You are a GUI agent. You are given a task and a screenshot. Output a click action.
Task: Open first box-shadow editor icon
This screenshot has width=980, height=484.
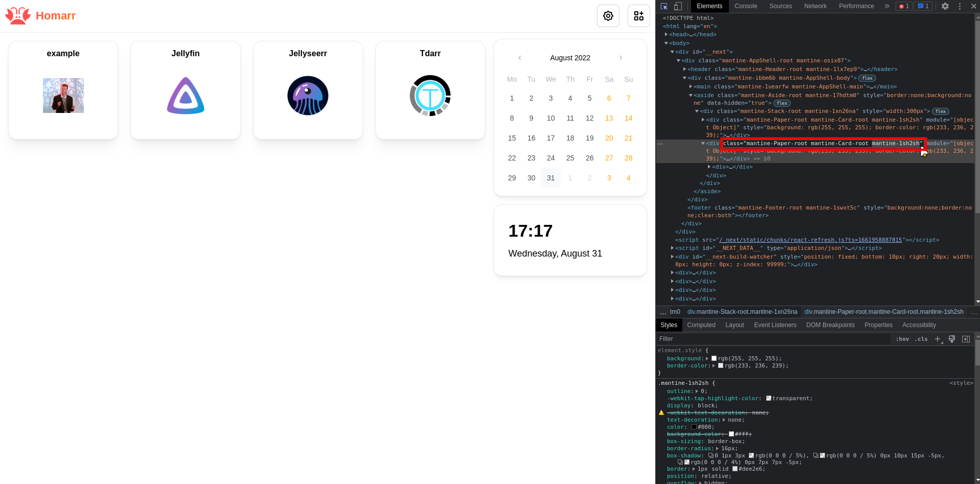(x=710, y=455)
